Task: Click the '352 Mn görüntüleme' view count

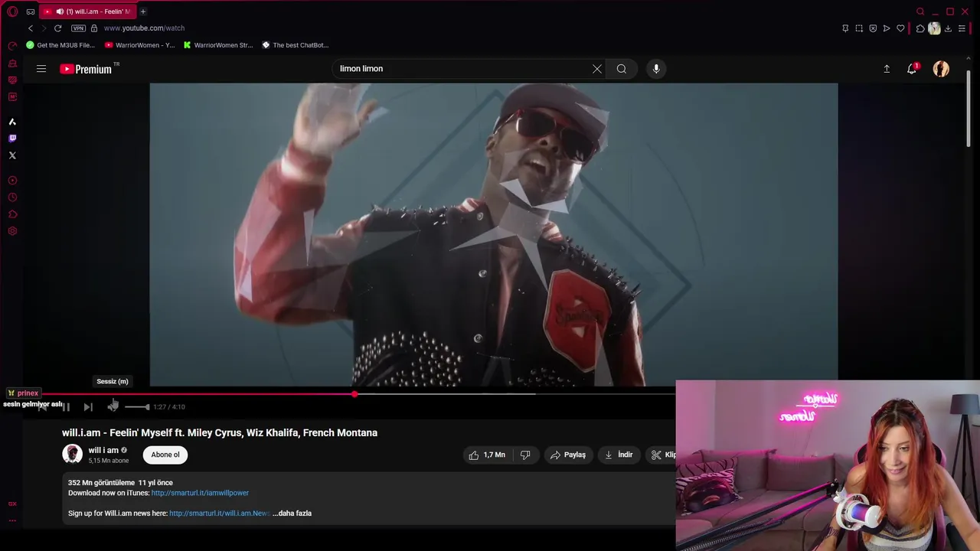Action: click(x=101, y=483)
